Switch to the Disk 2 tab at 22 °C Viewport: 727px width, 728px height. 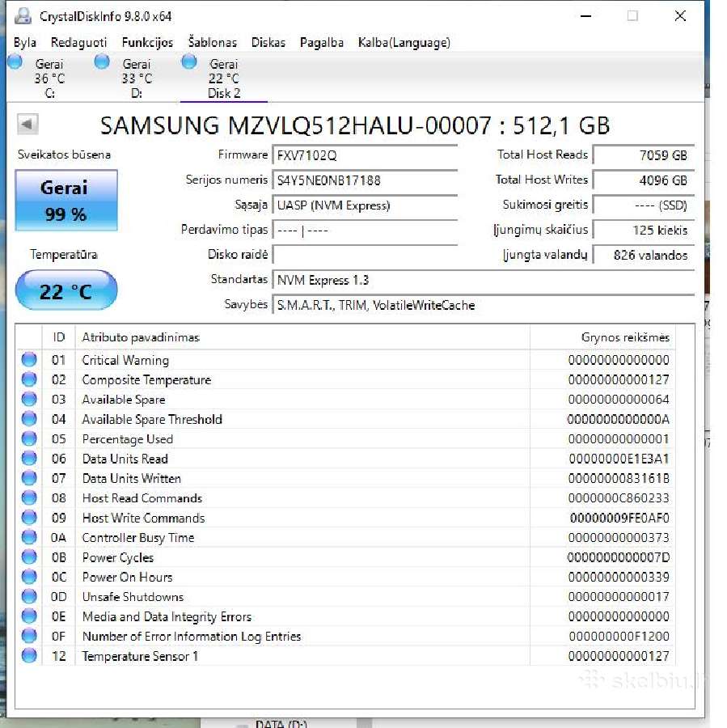(x=224, y=78)
